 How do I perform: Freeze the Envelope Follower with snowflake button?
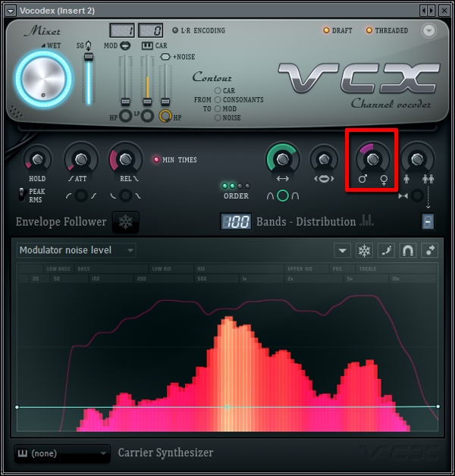pos(125,222)
